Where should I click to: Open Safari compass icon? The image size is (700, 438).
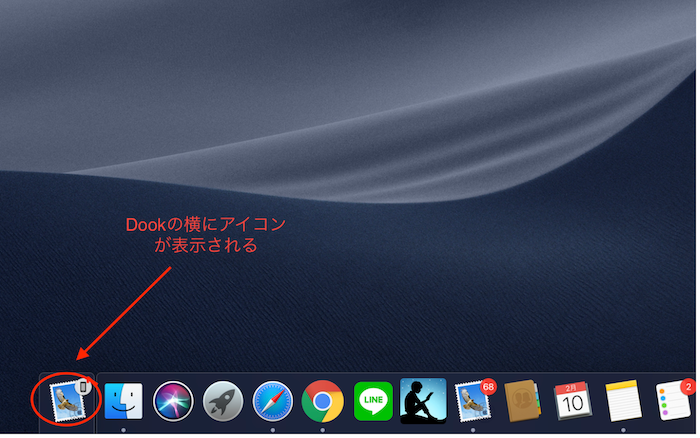[273, 401]
